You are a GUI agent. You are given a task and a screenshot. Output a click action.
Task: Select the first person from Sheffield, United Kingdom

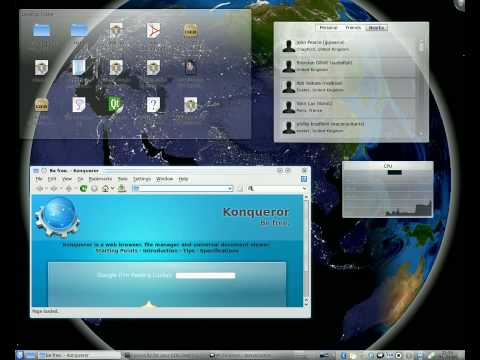[x=348, y=46]
